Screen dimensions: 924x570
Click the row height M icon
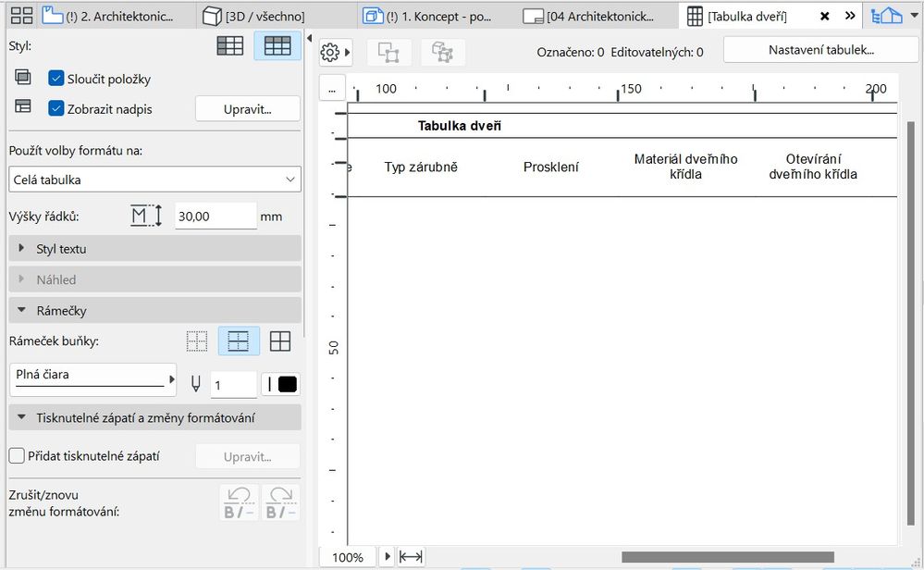(145, 216)
